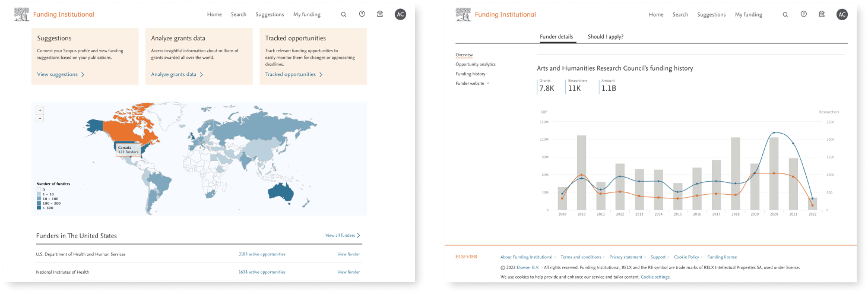Click Funding Institutional title in right window
Screen dimensions: 868x294
tap(505, 14)
